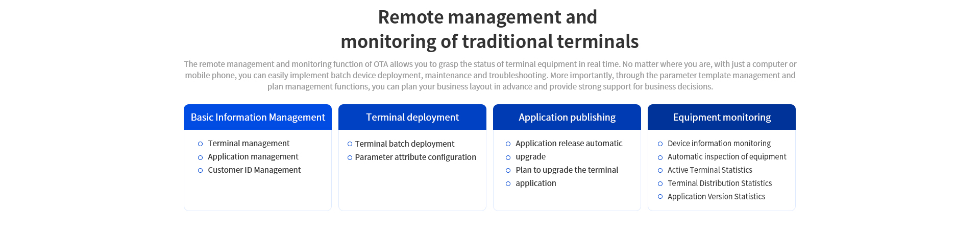
Task: Click 'Customer ID Management' entry
Action: coord(254,170)
